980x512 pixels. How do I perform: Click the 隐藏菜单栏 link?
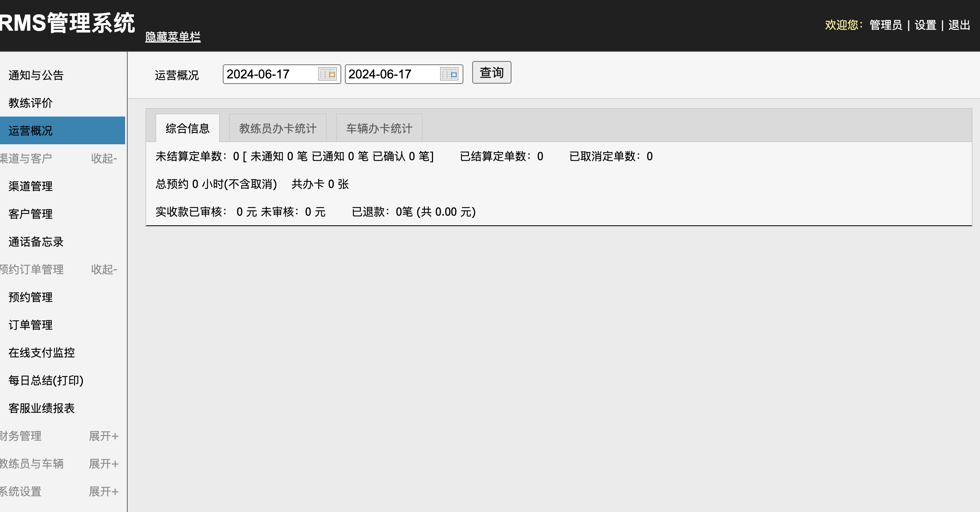point(173,37)
